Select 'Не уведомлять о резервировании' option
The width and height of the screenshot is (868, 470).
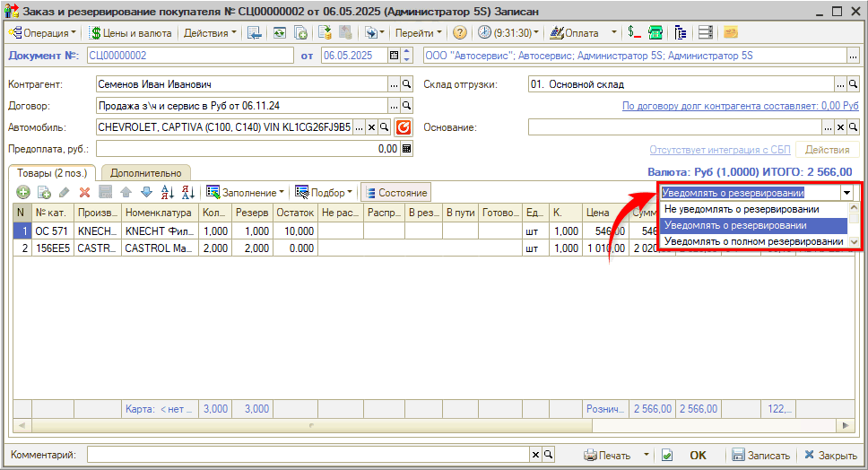(x=742, y=209)
